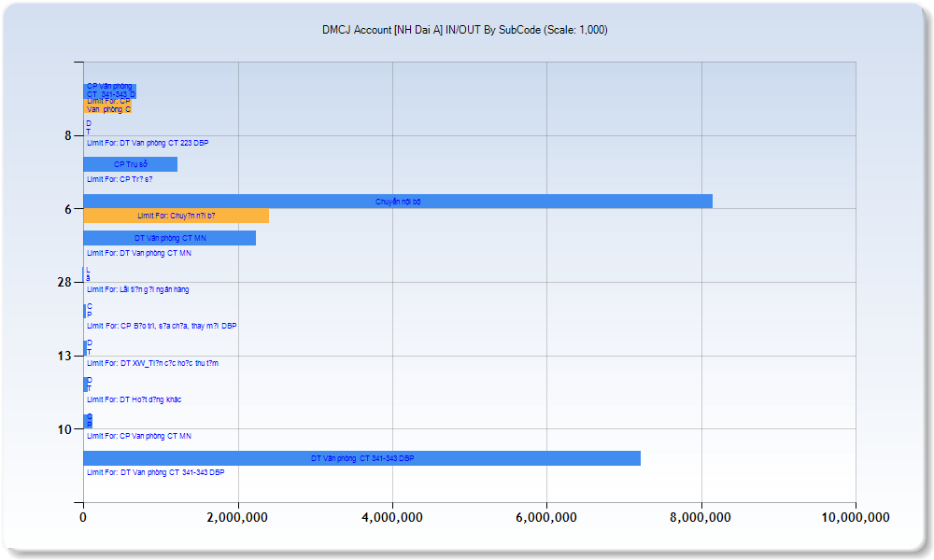Select the blue 'Chuyển nội bộ' bar
The image size is (934, 560).
(398, 202)
